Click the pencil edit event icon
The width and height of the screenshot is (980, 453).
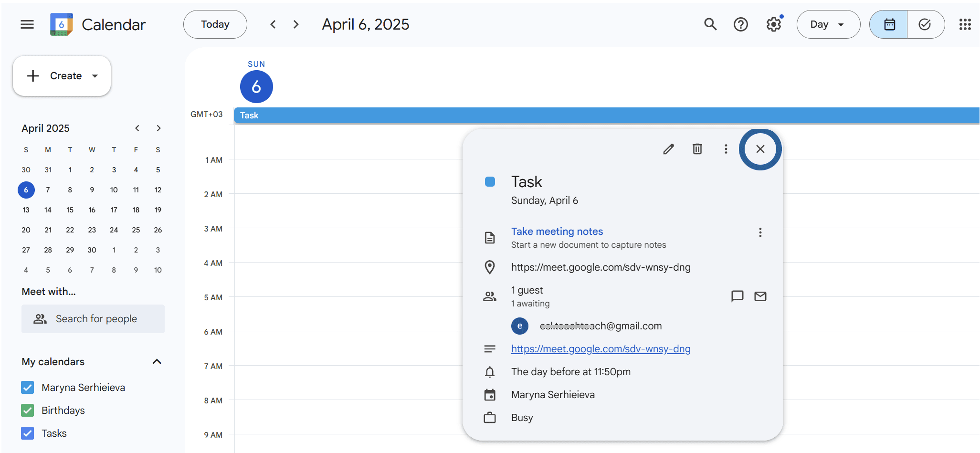pos(668,149)
